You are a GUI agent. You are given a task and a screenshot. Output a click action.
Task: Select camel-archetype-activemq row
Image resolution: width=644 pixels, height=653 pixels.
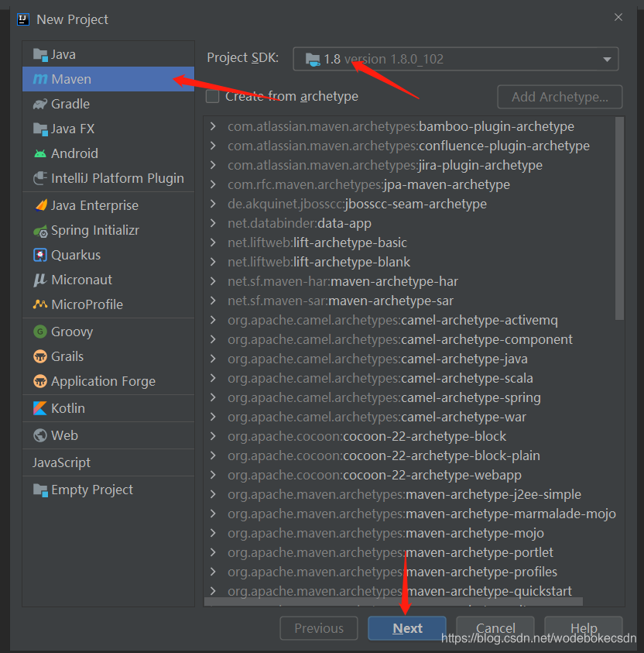pos(409,320)
